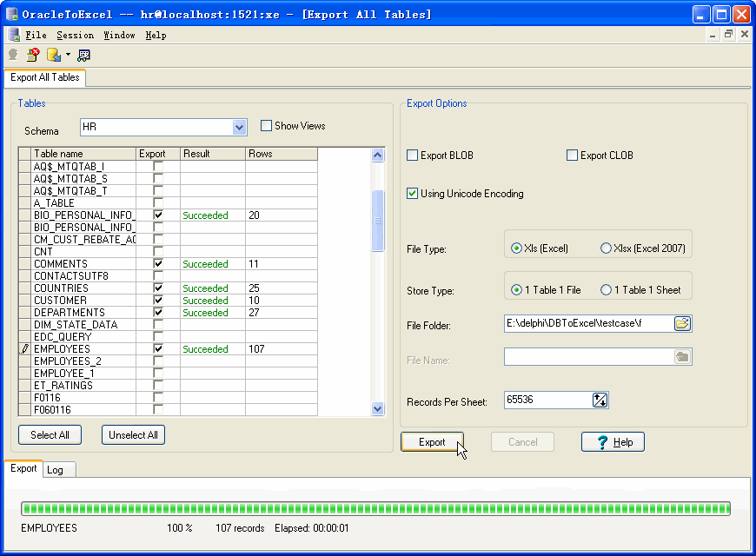756x556 pixels.
Task: Select the Xlsx (Excel 2007) file type
Action: tap(606, 248)
